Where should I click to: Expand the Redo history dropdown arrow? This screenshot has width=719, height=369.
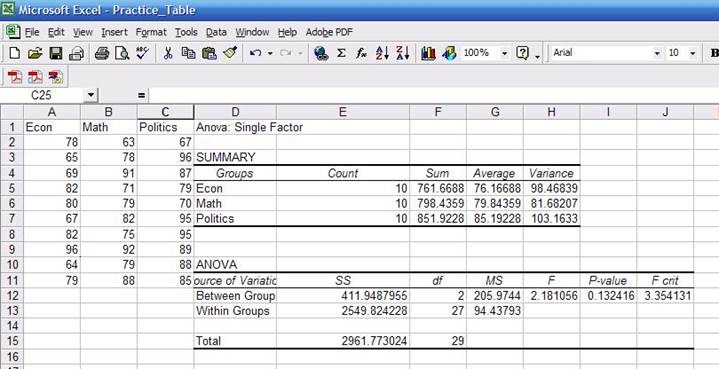pyautogui.click(x=300, y=54)
